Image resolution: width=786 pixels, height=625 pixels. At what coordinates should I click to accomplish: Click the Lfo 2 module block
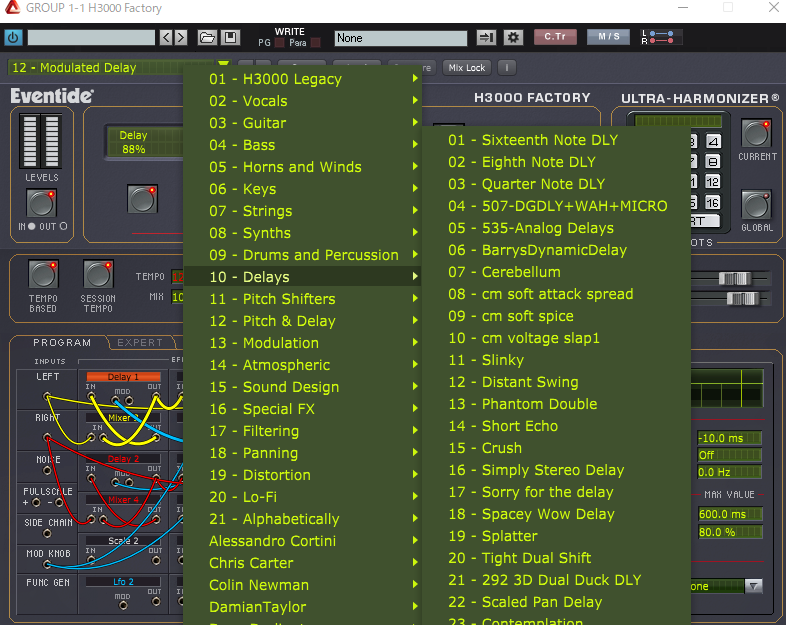[123, 582]
